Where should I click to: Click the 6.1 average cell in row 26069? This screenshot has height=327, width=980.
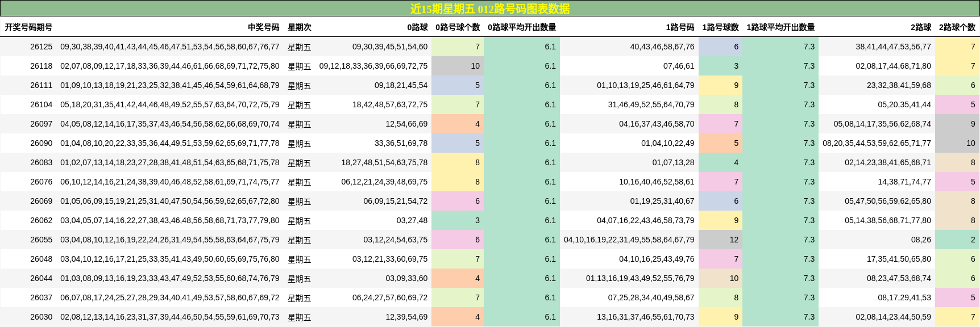coord(522,201)
